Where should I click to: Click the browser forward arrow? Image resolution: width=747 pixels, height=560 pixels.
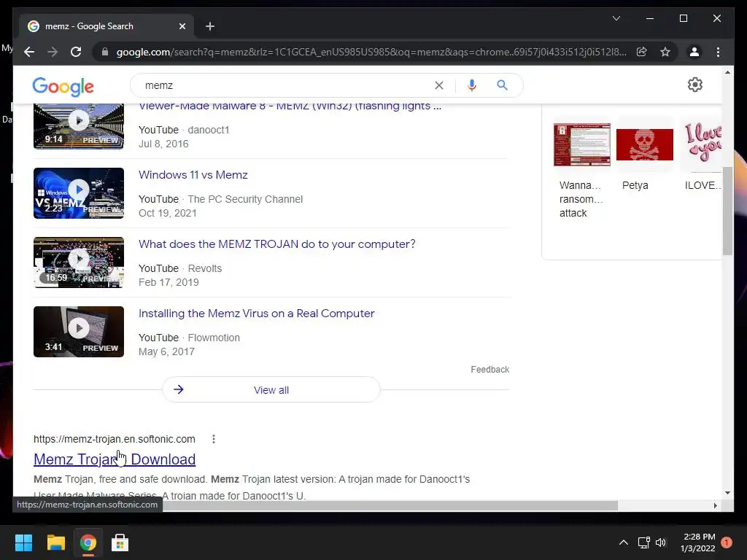click(53, 52)
